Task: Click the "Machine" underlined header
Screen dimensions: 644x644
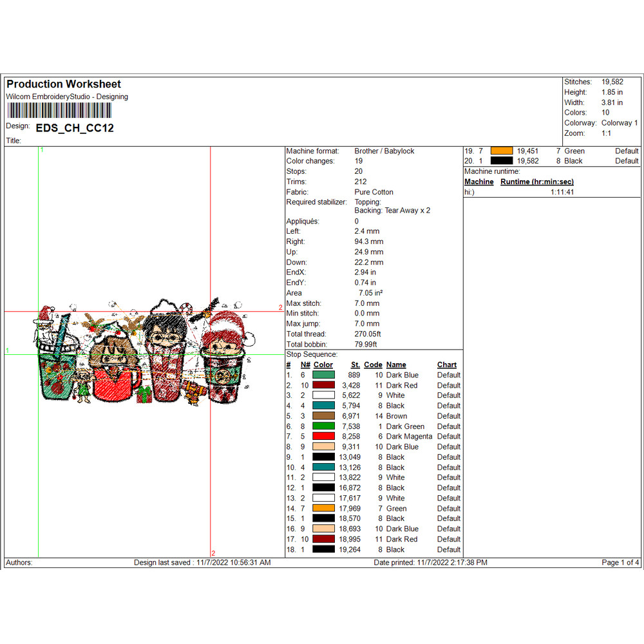Action: tap(478, 182)
